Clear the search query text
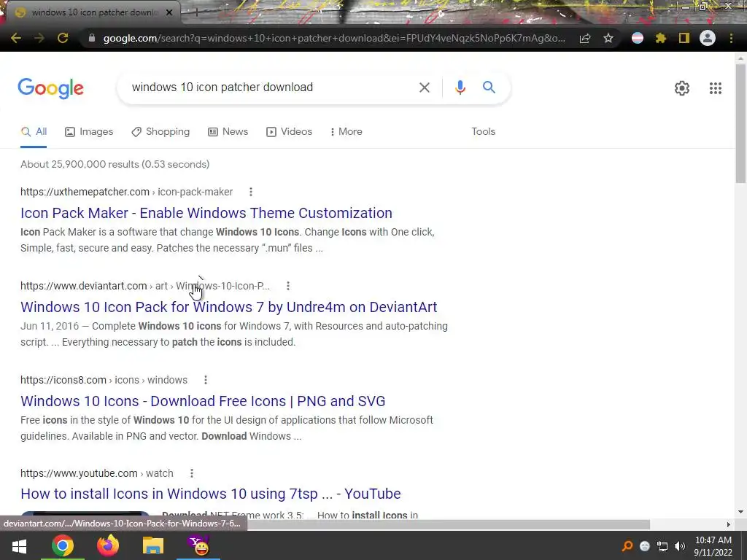The width and height of the screenshot is (747, 560). click(x=424, y=87)
